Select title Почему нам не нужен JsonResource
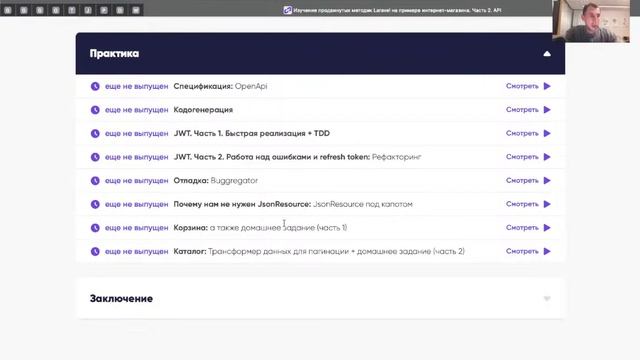 tap(293, 204)
